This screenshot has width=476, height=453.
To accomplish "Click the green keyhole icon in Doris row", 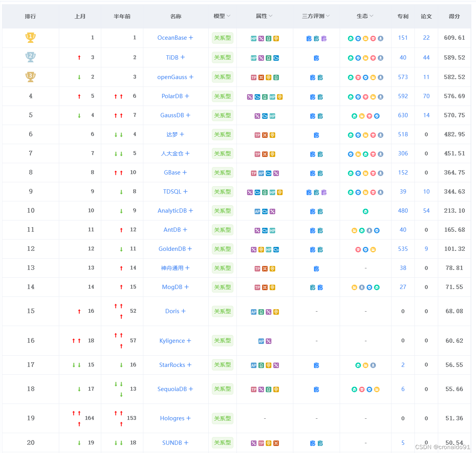I will click(x=261, y=312).
